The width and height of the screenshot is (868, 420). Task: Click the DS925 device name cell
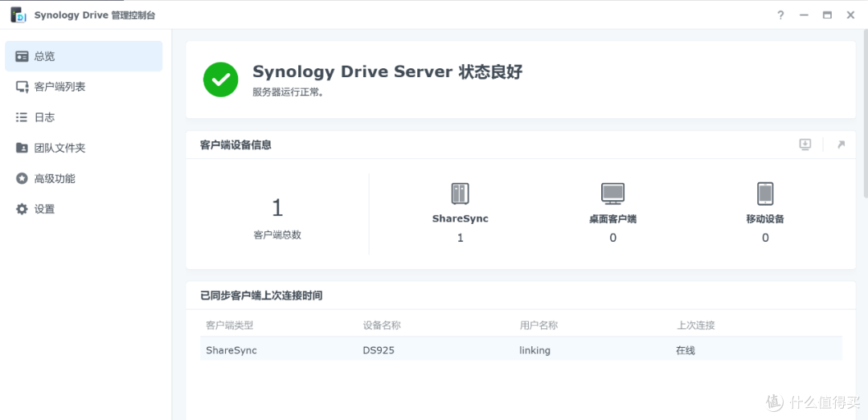click(379, 350)
